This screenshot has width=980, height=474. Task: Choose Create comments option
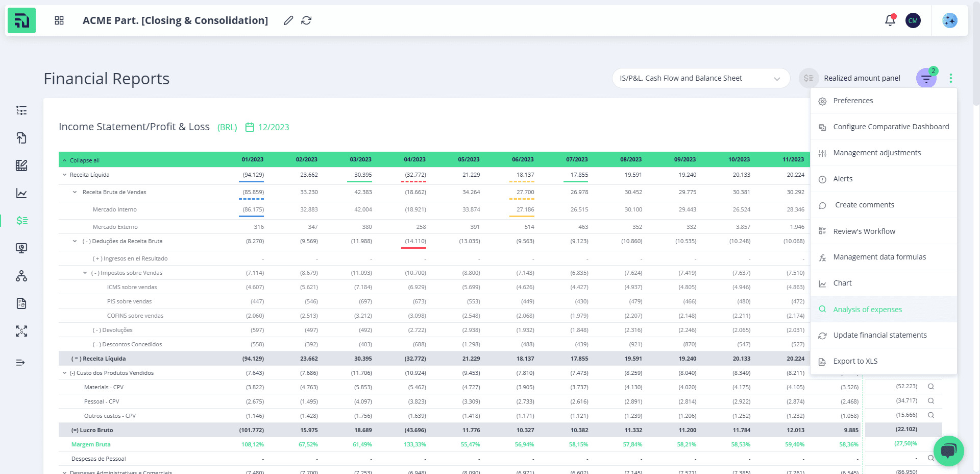point(884,205)
